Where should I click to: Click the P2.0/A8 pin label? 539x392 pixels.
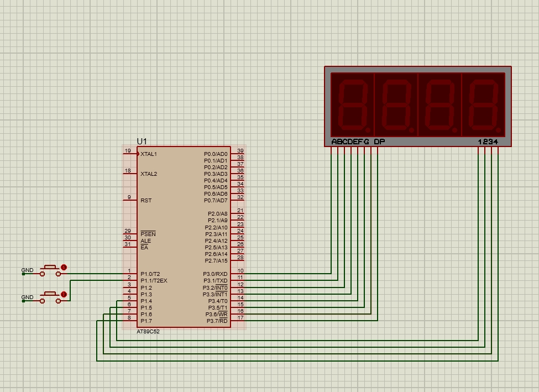coord(218,213)
